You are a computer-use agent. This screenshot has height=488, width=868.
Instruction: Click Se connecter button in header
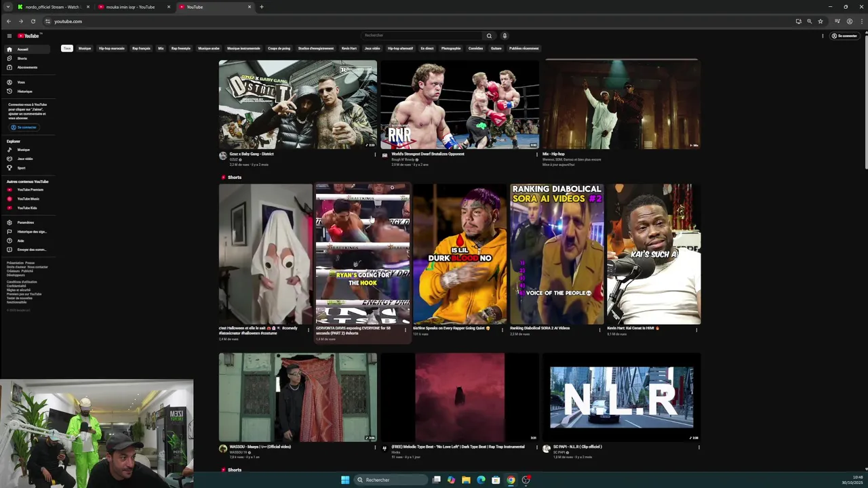point(844,36)
